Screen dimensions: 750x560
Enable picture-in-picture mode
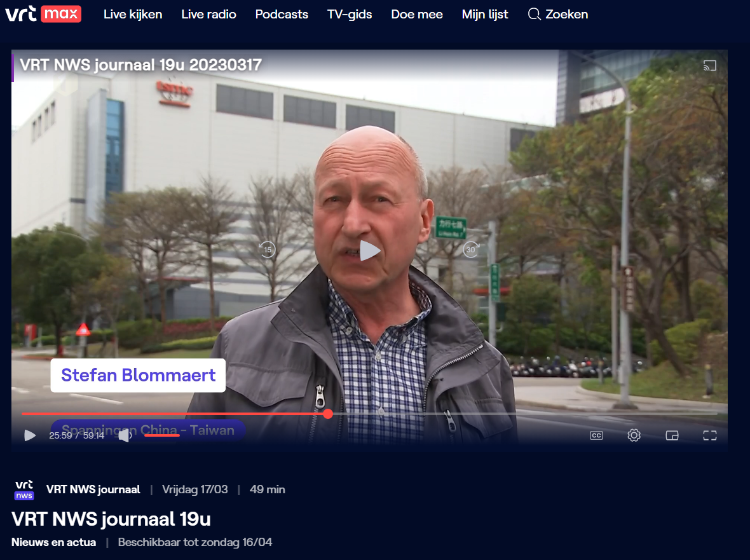[672, 435]
